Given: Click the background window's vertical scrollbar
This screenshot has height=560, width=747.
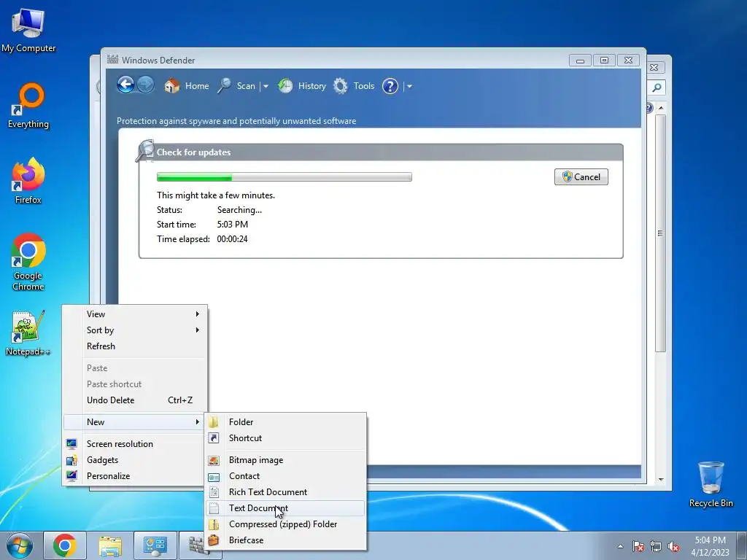Looking at the screenshot, I should [660, 233].
